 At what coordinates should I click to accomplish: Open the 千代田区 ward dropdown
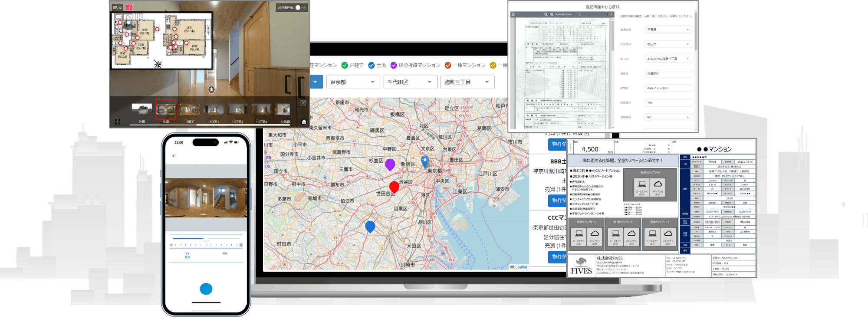coord(410,82)
